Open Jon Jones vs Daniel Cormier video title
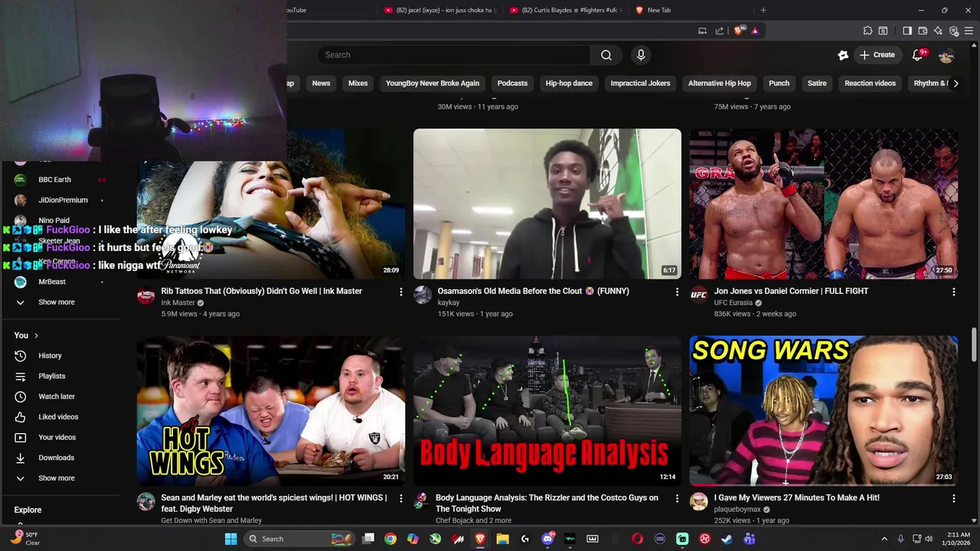Viewport: 980px width, 551px height. (791, 291)
